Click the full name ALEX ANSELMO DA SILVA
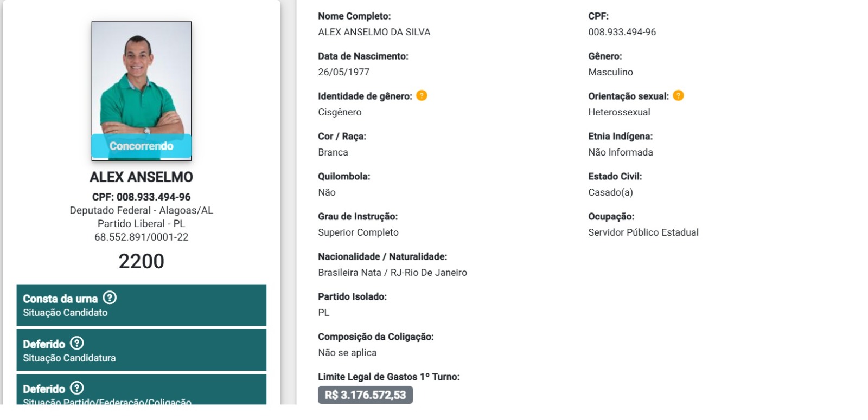Image resolution: width=868 pixels, height=420 pixels. tap(374, 32)
